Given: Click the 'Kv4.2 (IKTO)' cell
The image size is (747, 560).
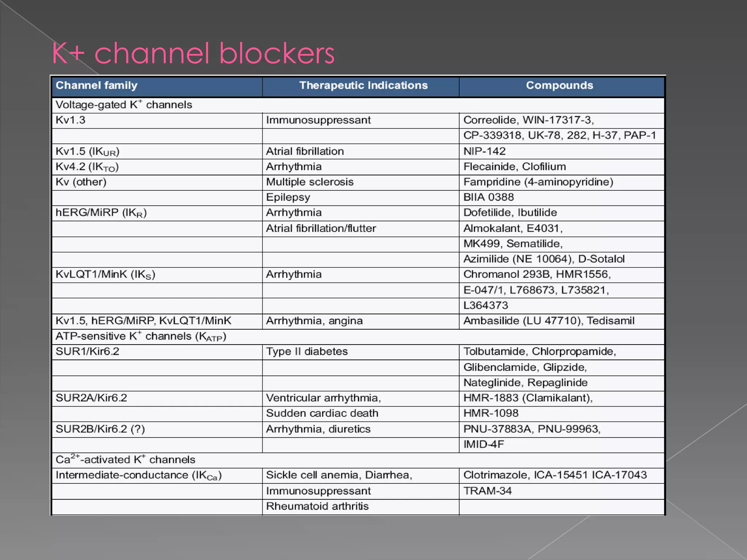Looking at the screenshot, I should tap(157, 167).
